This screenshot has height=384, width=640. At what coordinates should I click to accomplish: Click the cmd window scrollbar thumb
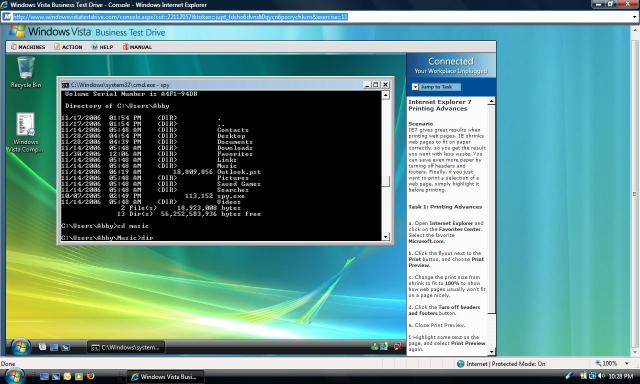(x=385, y=181)
